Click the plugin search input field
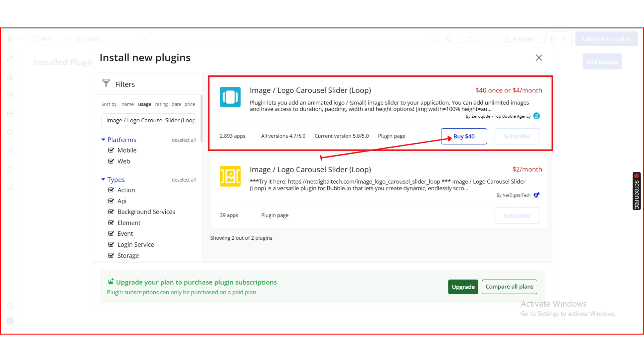This screenshot has width=644, height=362. click(x=149, y=120)
